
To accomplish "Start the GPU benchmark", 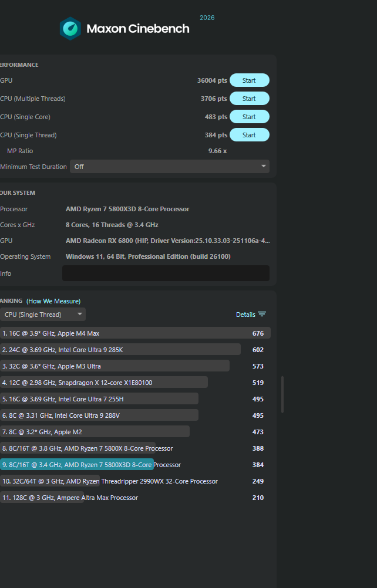I will pyautogui.click(x=249, y=80).
